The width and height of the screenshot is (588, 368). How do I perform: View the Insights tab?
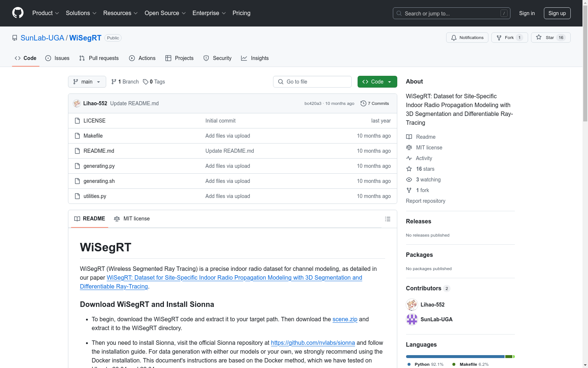(x=255, y=58)
